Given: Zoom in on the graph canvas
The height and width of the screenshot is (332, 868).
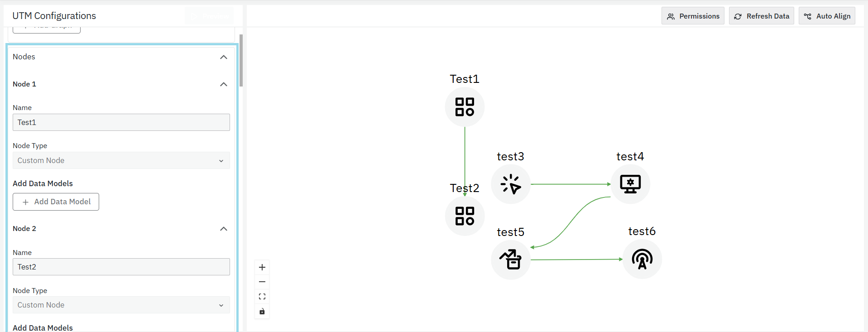Looking at the screenshot, I should (x=262, y=267).
